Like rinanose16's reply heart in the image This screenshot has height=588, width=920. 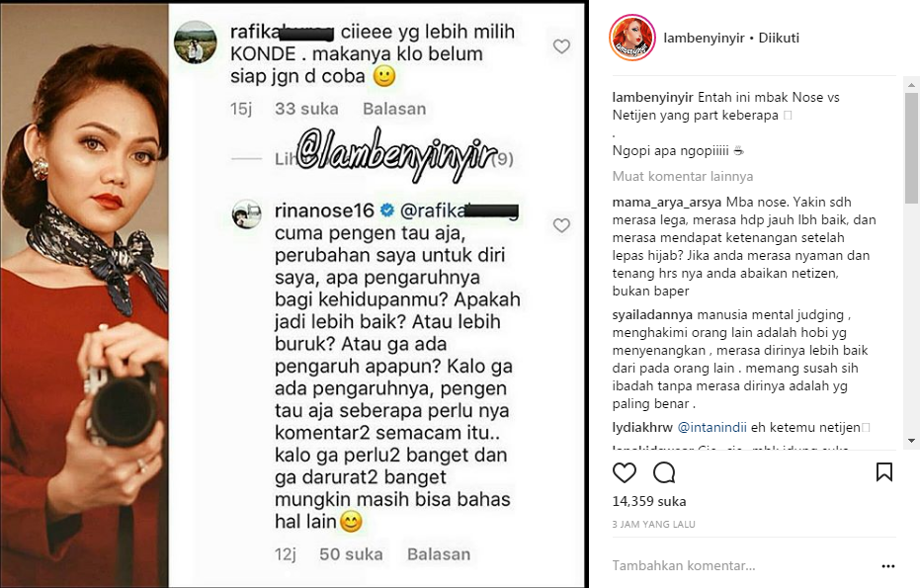point(561,225)
